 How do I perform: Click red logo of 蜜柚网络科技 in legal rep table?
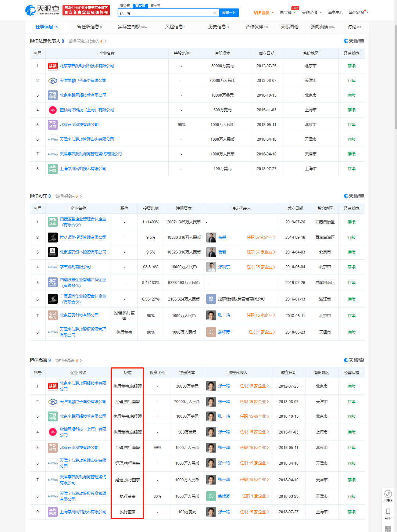(x=53, y=110)
